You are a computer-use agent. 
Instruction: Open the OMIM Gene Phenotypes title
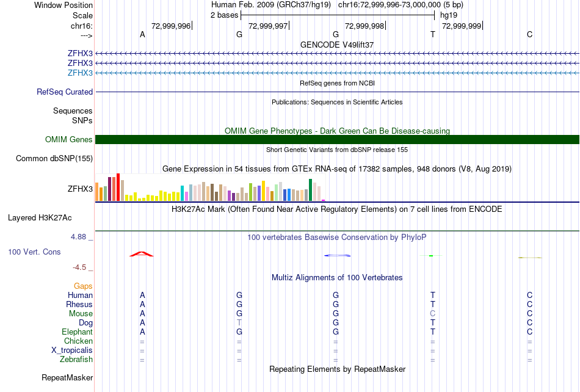(x=337, y=131)
